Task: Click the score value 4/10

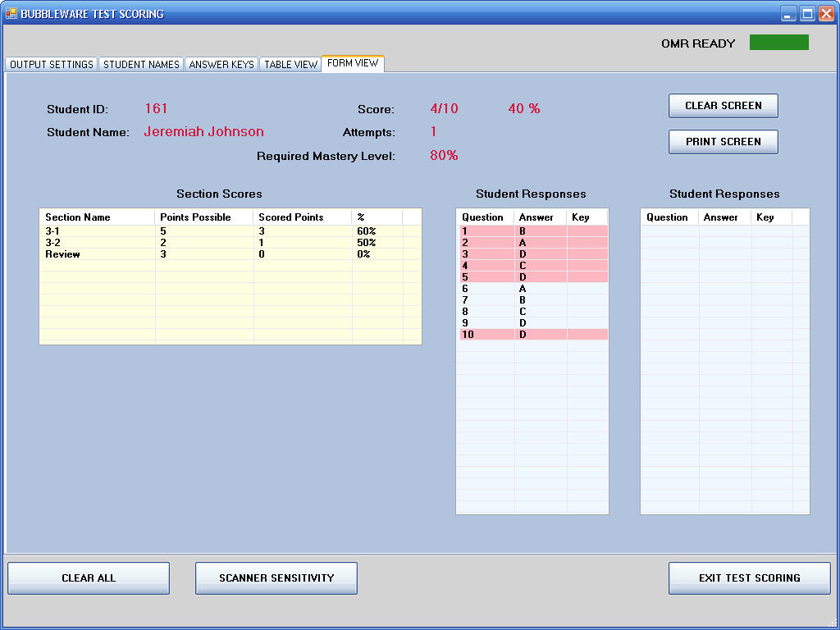Action: click(444, 109)
